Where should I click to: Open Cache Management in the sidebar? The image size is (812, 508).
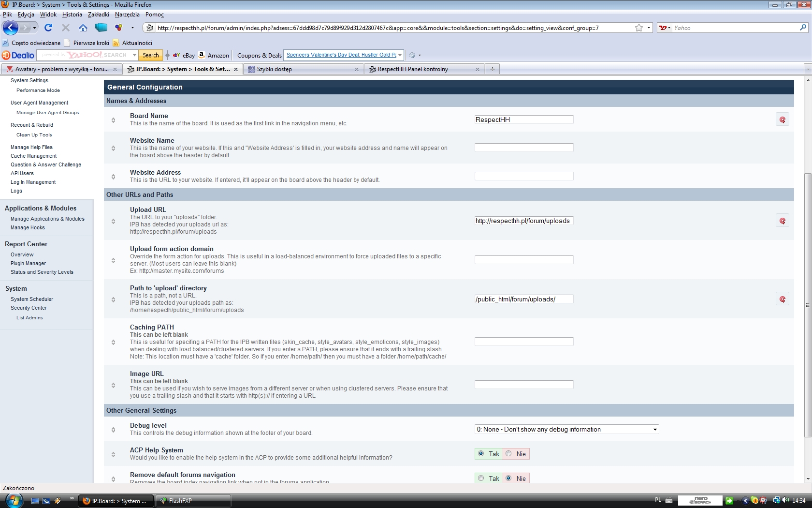34,156
